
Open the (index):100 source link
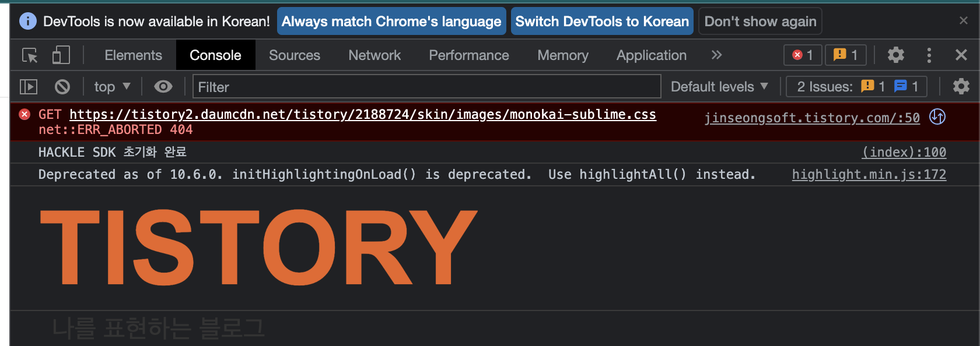(904, 152)
